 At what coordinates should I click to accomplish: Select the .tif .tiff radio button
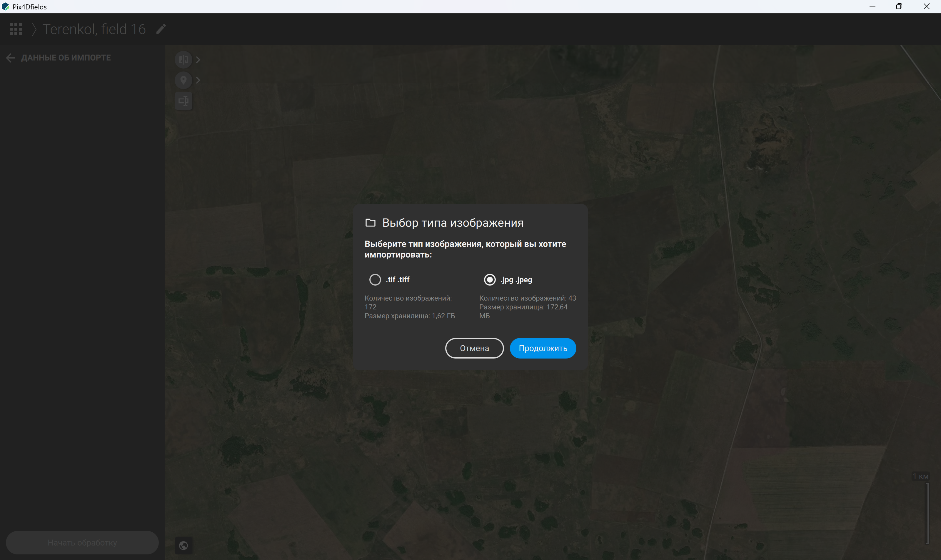click(x=375, y=280)
